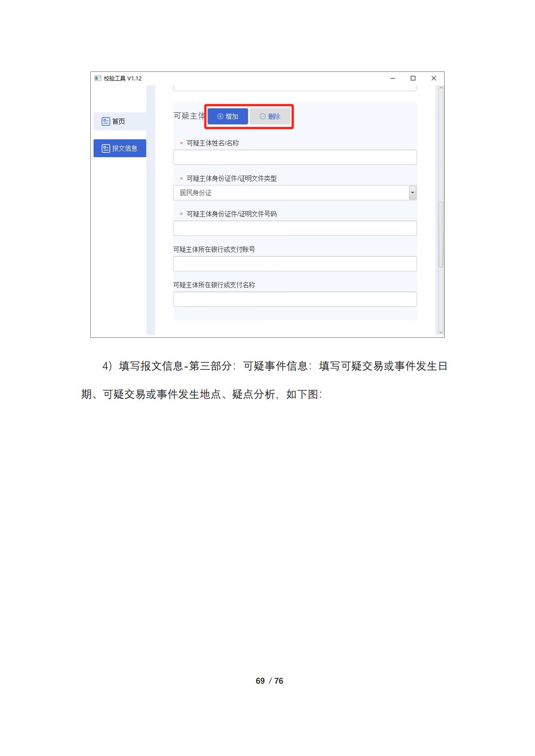Select the 报文信息 menu item
This screenshot has height=756, width=535.
coord(120,148)
